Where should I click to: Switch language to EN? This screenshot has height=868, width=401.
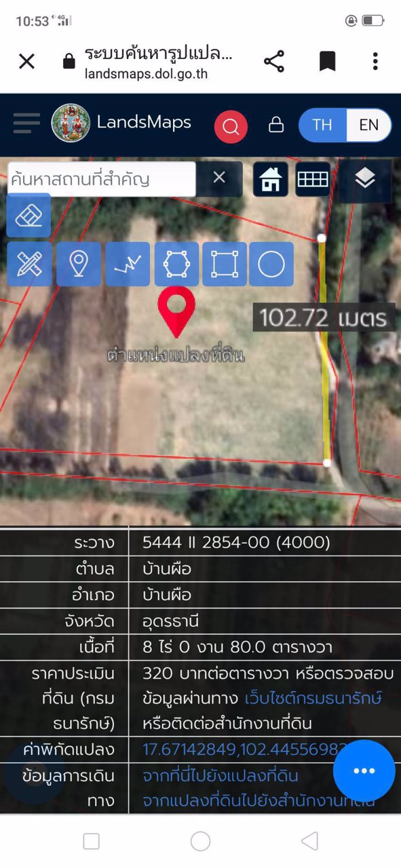[x=369, y=125]
